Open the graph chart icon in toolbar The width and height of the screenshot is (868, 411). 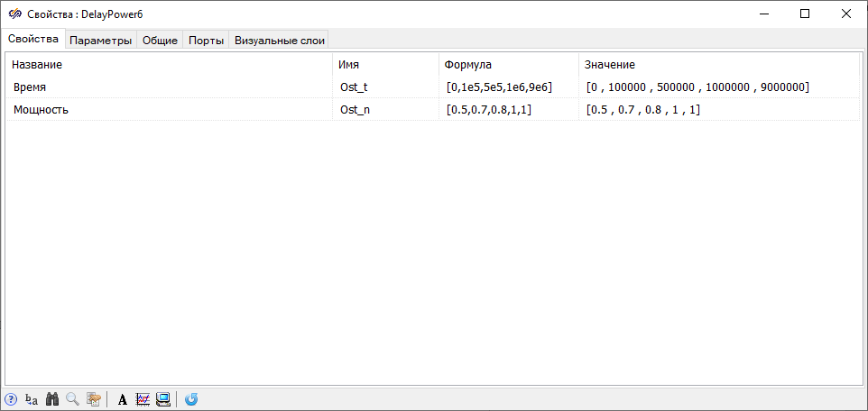143,399
